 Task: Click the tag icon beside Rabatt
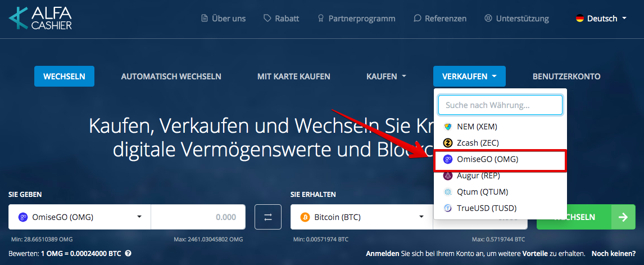point(267,19)
